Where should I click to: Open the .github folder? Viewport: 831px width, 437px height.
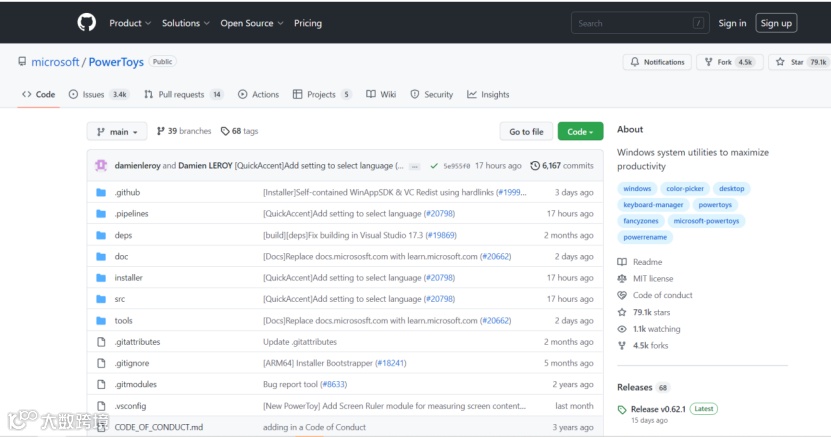(127, 192)
